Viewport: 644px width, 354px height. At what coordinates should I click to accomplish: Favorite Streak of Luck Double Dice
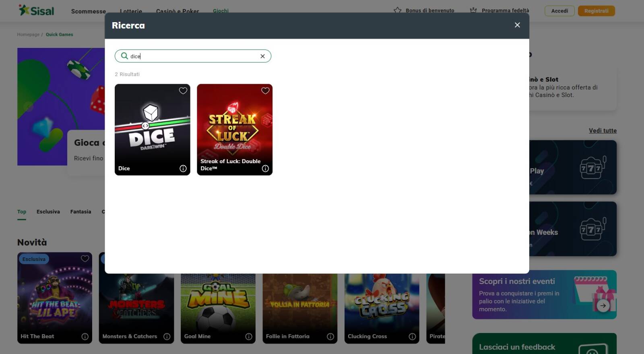(x=265, y=91)
